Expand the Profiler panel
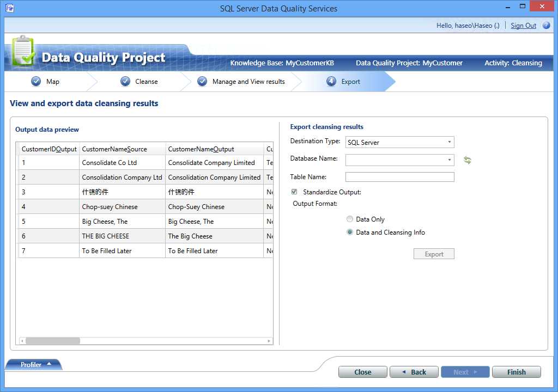Screen dimensions: 558x392 click(x=34, y=365)
